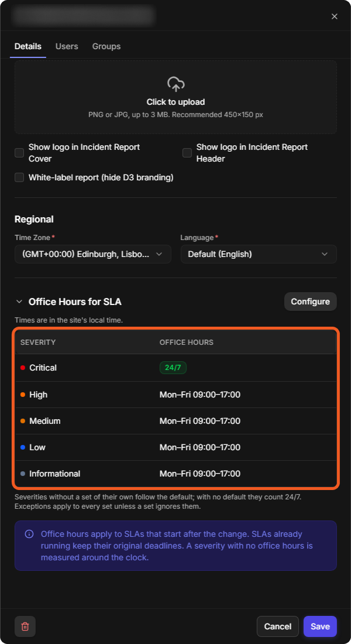Image resolution: width=351 pixels, height=644 pixels.
Task: Click the Configure button
Action: click(x=311, y=302)
